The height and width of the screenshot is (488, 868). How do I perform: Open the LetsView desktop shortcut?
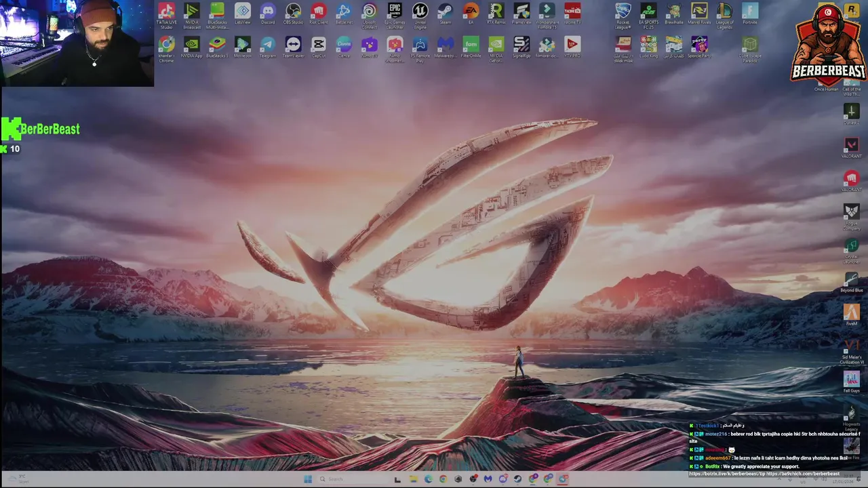tap(243, 14)
